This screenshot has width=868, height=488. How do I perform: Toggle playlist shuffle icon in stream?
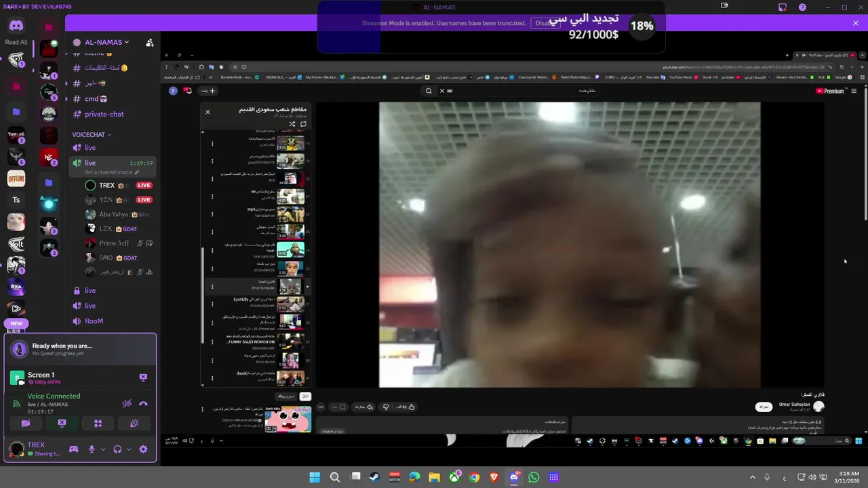pyautogui.click(x=292, y=124)
